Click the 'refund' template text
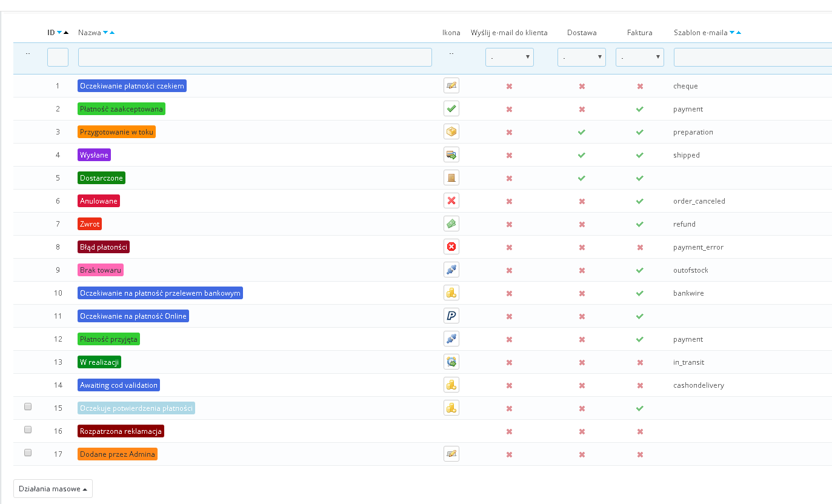Image resolution: width=832 pixels, height=504 pixels. coord(684,224)
